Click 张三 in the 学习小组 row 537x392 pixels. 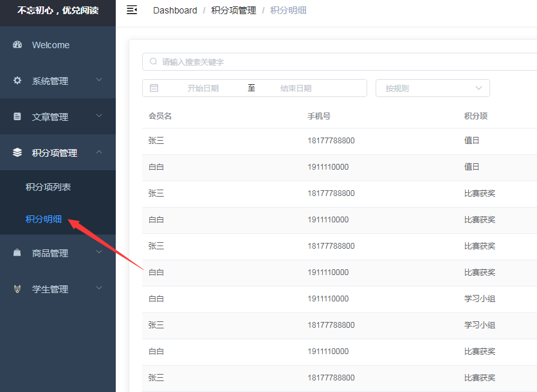point(156,325)
